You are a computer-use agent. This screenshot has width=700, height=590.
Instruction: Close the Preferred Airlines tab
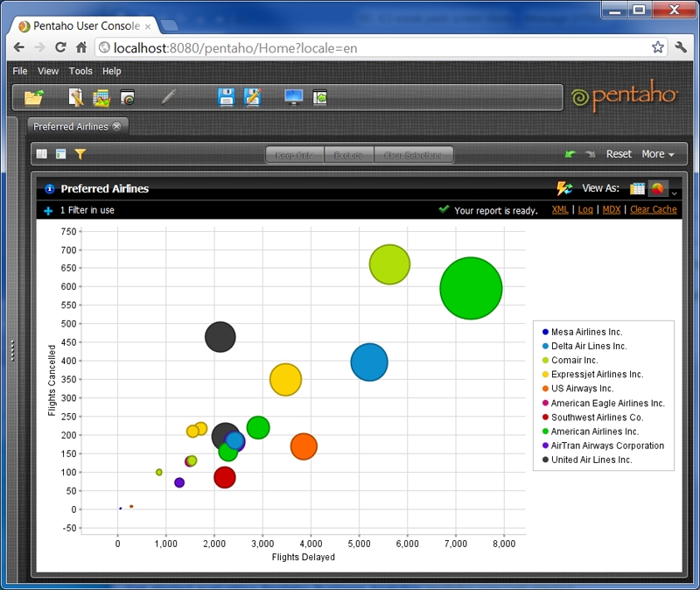click(x=116, y=126)
